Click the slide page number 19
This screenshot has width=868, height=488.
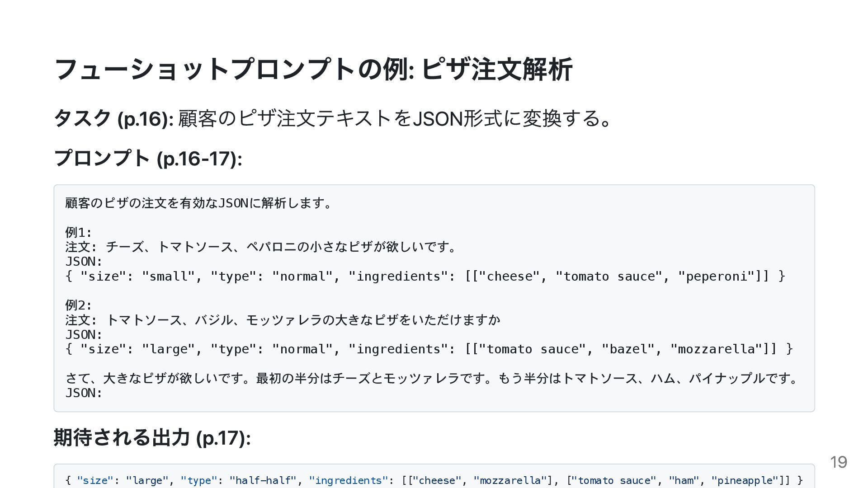click(x=838, y=462)
